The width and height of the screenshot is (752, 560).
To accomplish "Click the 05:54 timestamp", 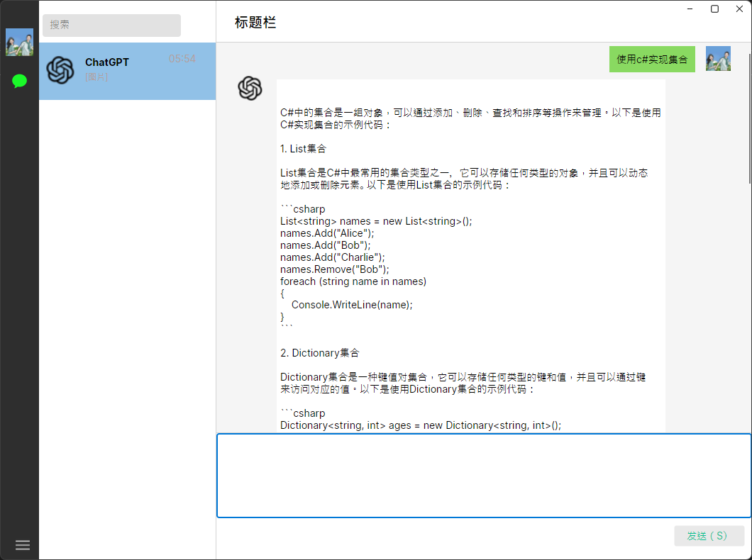I will (x=182, y=59).
